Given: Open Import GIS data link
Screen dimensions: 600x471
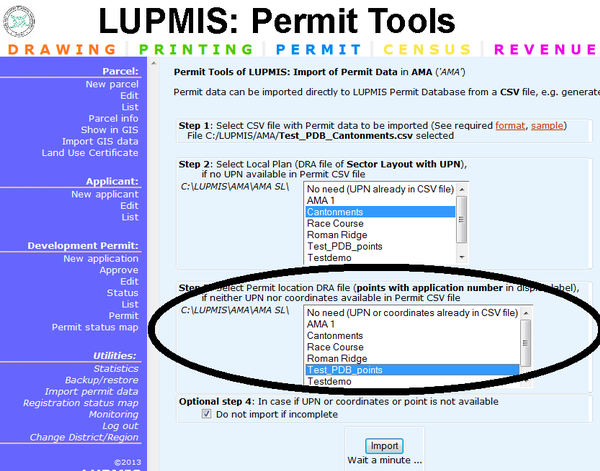Looking at the screenshot, I should (100, 142).
